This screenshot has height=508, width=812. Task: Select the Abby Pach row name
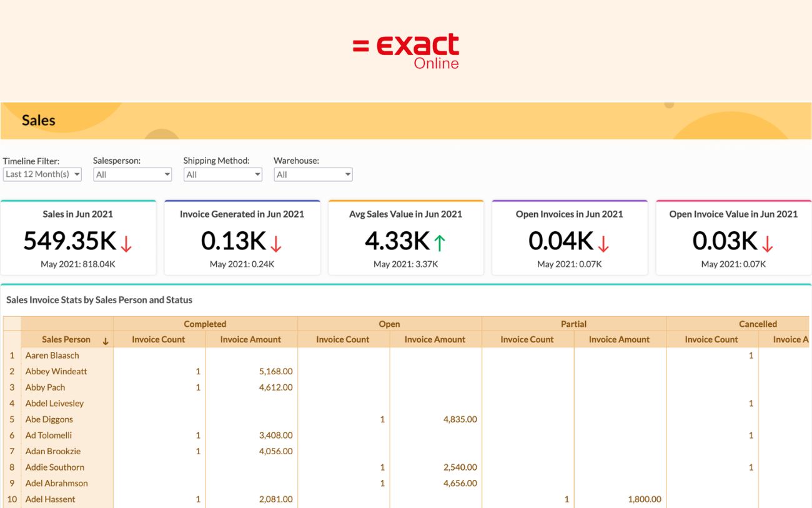tap(45, 387)
